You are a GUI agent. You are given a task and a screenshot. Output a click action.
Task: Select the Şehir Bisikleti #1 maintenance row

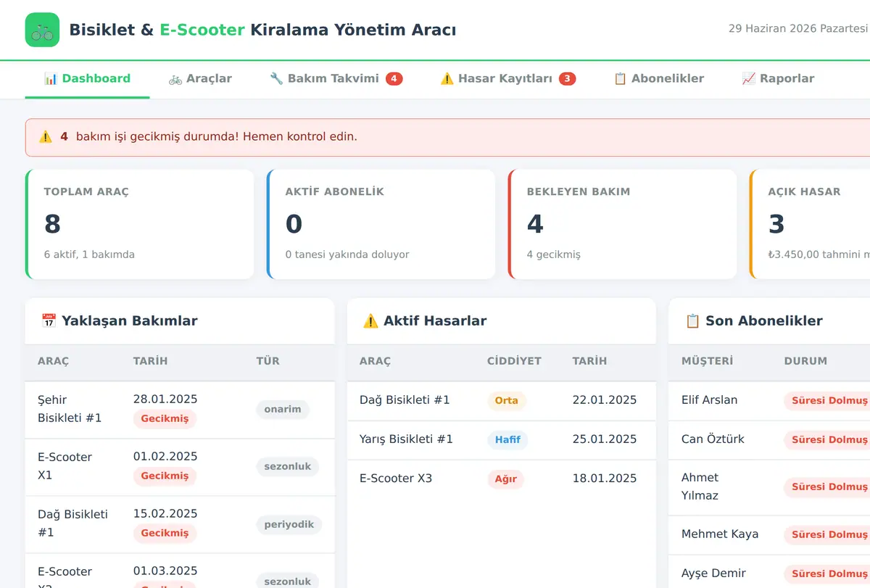[x=180, y=409]
